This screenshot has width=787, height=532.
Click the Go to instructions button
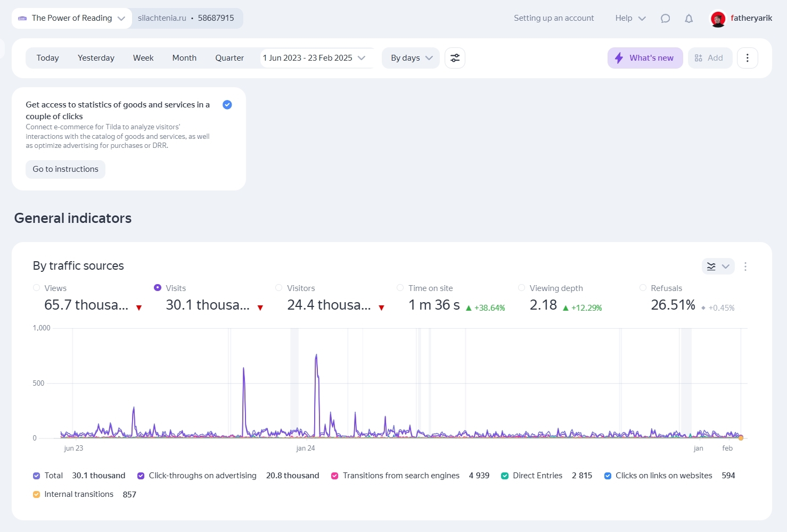pyautogui.click(x=65, y=169)
